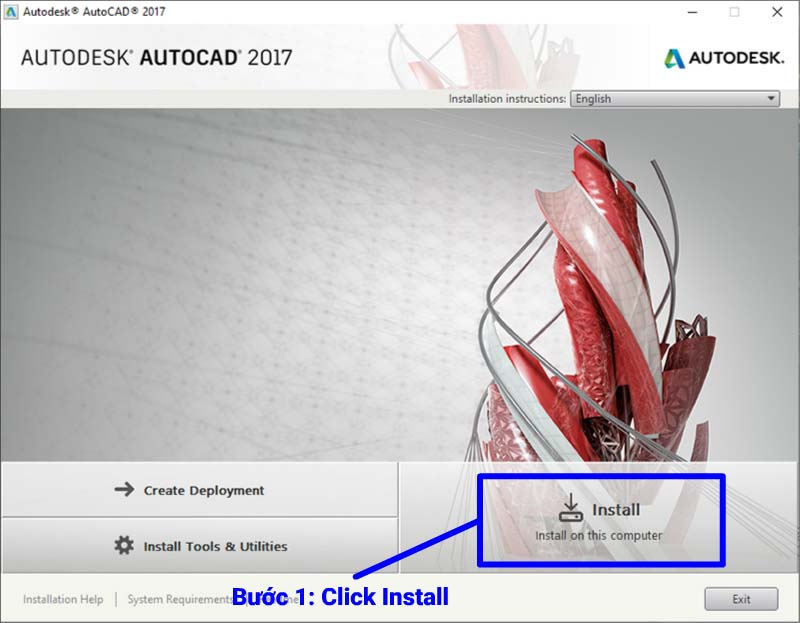This screenshot has height=623, width=800.
Task: Click the AutoCAD app icon in title bar
Action: point(10,12)
